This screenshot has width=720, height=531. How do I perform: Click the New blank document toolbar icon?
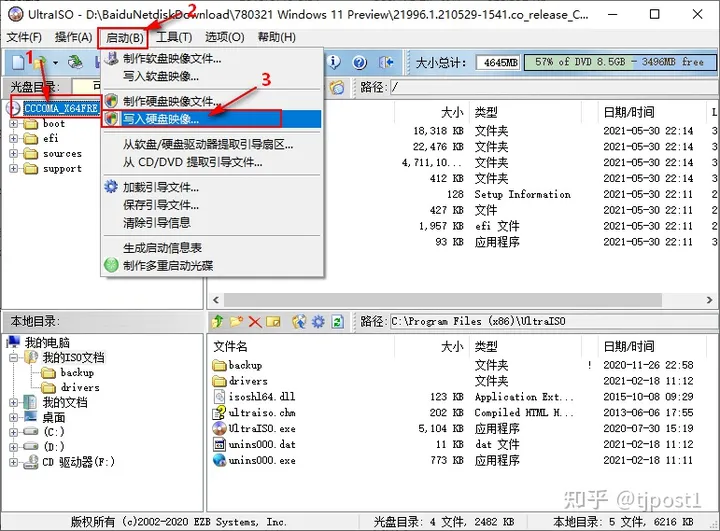pyautogui.click(x=18, y=62)
